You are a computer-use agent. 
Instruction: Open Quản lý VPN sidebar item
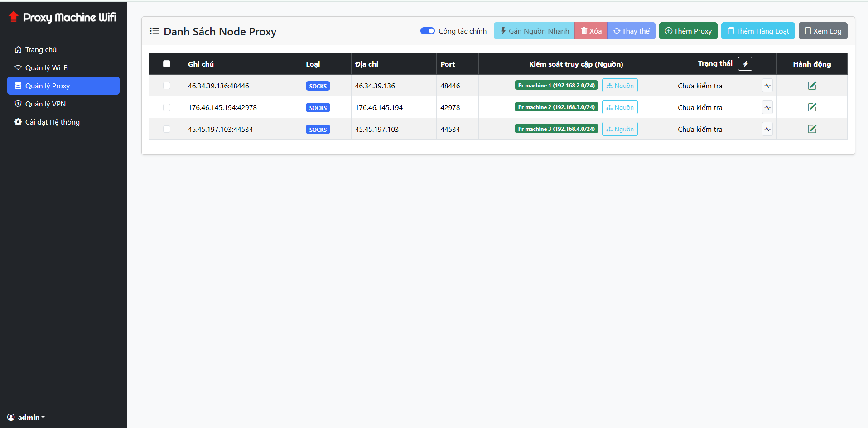[63, 104]
